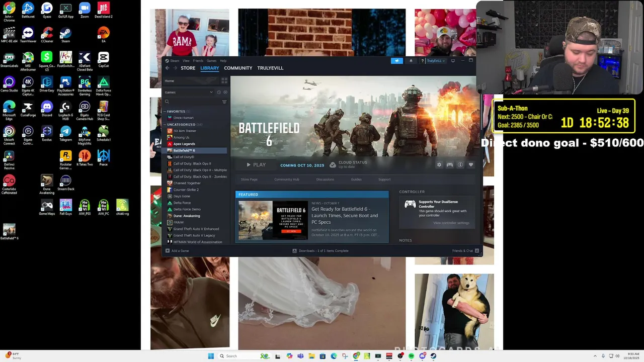Open Stream Deck desktop shortcut
Image resolution: width=644 pixels, height=362 pixels.
point(66,183)
